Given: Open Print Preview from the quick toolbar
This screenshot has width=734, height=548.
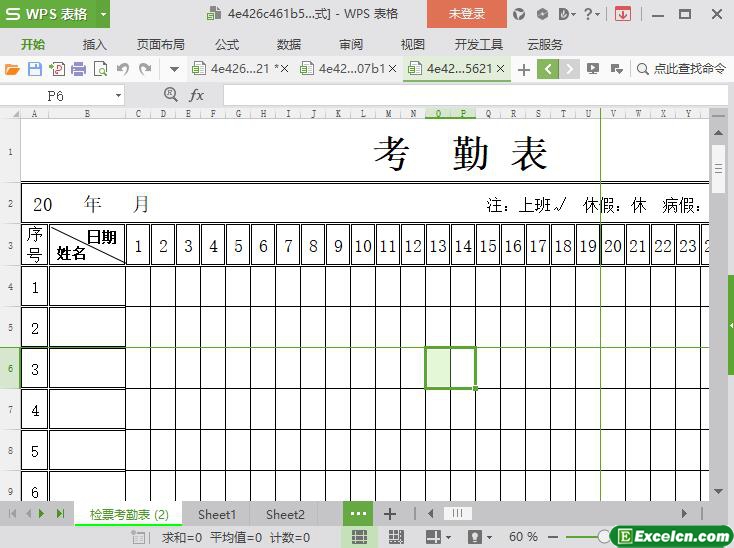Looking at the screenshot, I should coord(100,69).
